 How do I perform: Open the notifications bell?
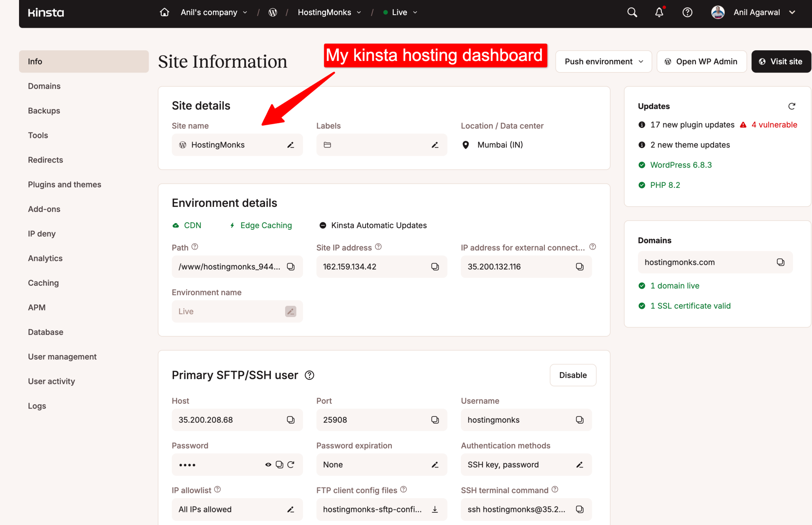[659, 12]
